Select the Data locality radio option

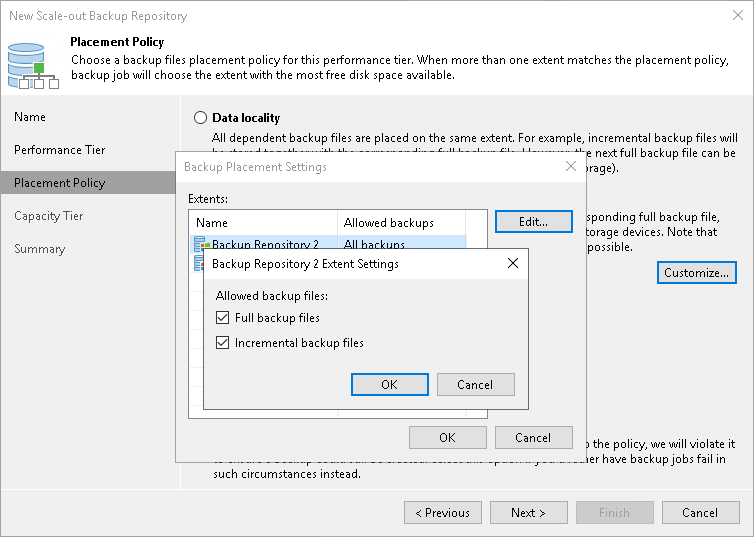pyautogui.click(x=200, y=118)
